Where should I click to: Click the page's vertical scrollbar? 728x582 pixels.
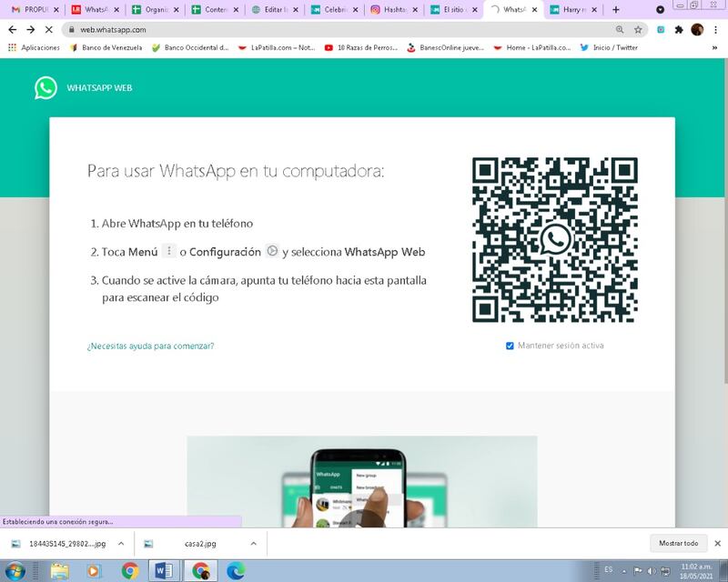pos(724,223)
